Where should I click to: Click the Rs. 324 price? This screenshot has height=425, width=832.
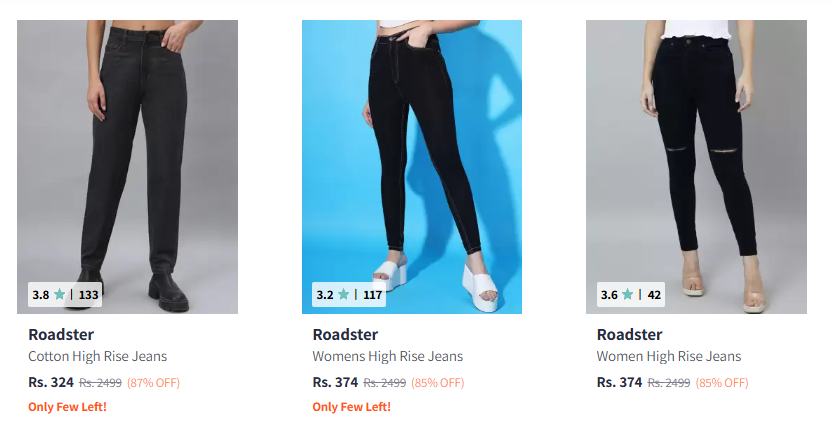pos(51,382)
